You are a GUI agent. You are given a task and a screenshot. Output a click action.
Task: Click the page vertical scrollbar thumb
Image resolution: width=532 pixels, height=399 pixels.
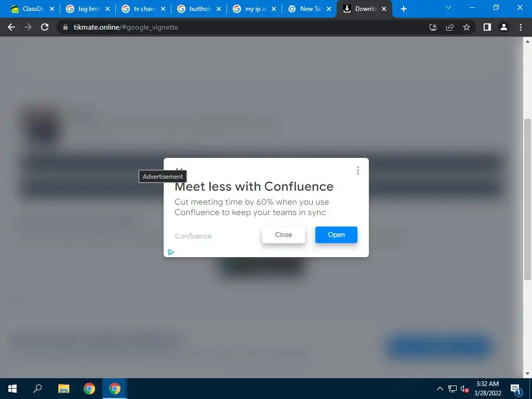527,199
